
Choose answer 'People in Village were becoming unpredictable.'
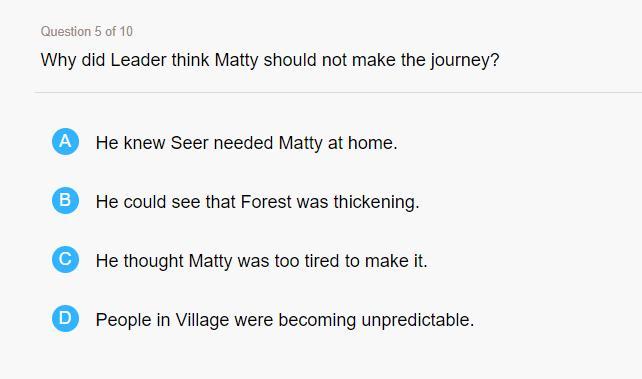(x=285, y=320)
